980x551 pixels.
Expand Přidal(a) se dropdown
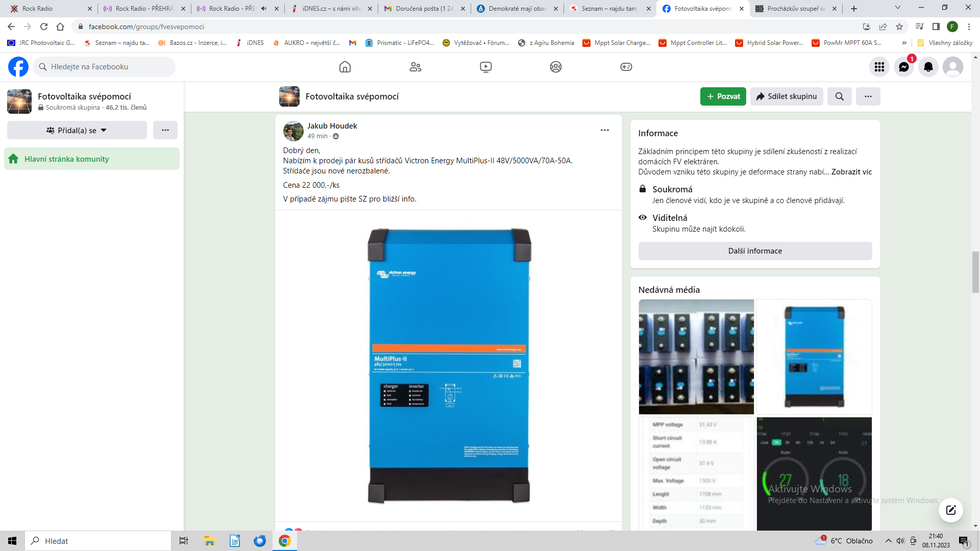(77, 131)
